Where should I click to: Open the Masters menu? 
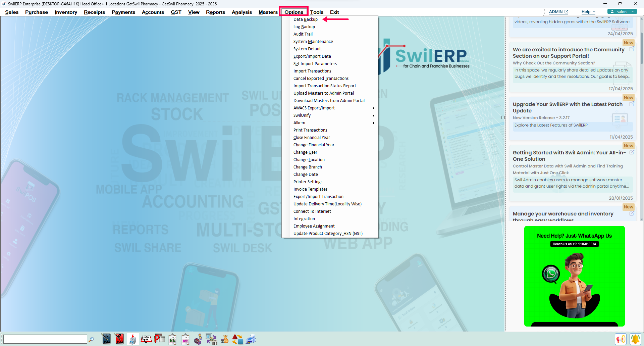click(x=268, y=12)
